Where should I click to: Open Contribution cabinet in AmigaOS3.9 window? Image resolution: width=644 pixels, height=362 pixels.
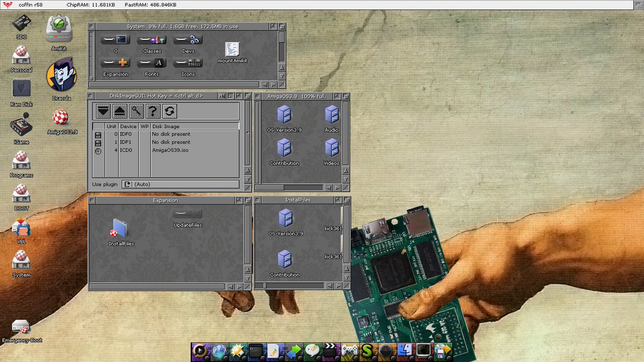284,152
